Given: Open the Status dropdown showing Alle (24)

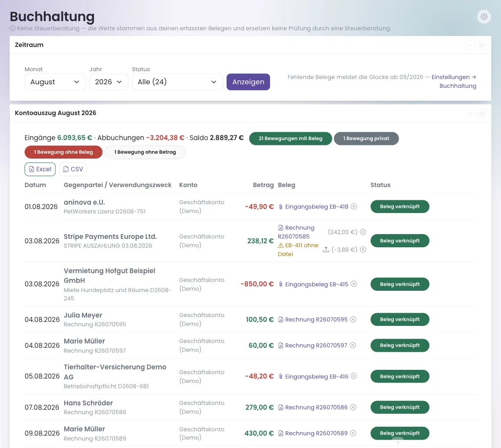Looking at the screenshot, I should 177,82.
